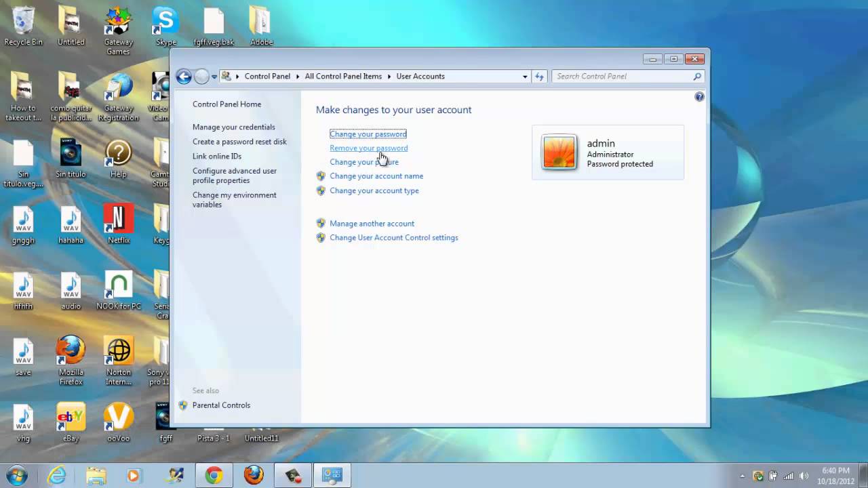Expand the arrow after All Control Panel Items
The image size is (868, 488).
click(x=389, y=77)
